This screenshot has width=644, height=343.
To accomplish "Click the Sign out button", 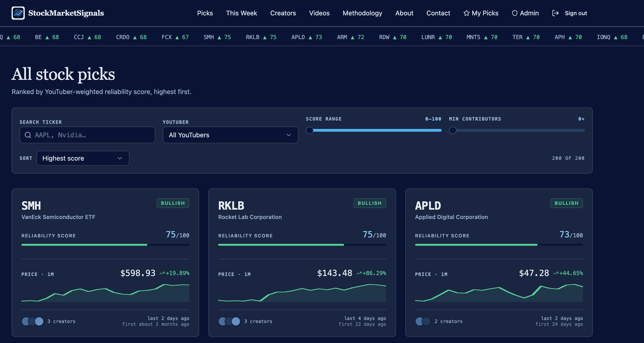I will tap(569, 13).
